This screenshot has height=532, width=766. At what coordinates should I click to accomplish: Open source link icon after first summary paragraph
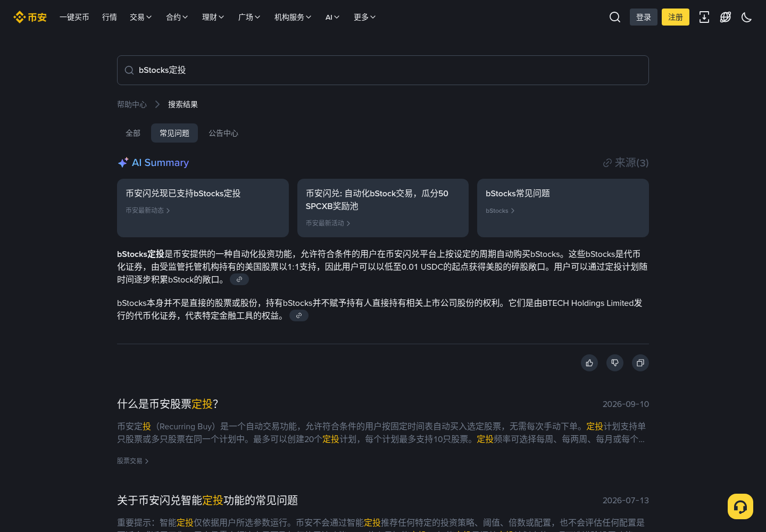tap(239, 279)
